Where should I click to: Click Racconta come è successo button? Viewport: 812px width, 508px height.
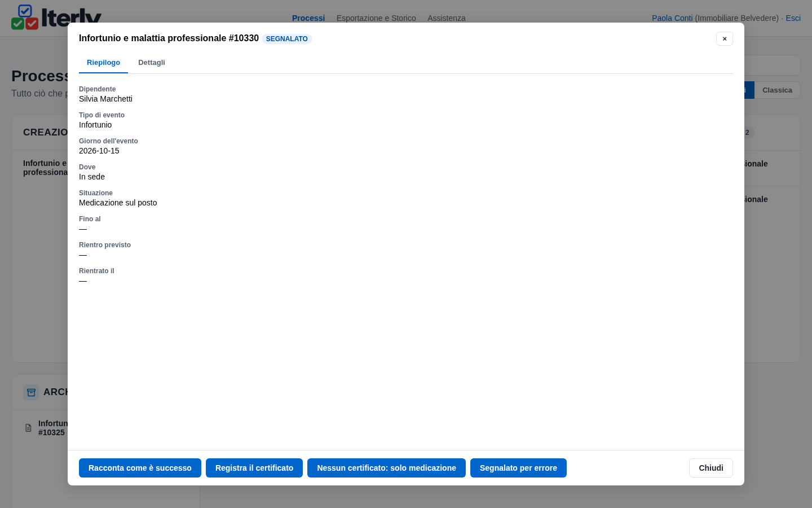coord(140,468)
